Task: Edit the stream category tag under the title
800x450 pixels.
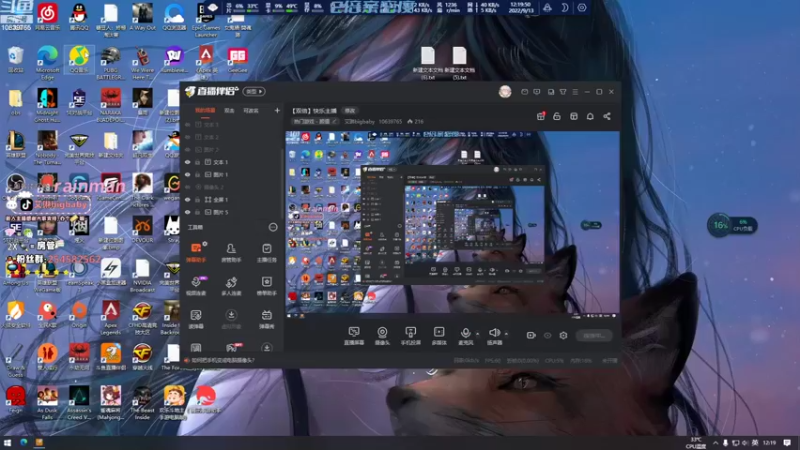Action: (x=315, y=121)
